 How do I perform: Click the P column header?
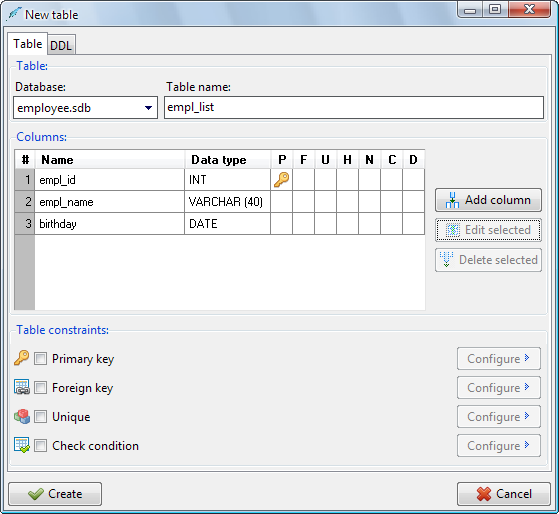point(282,159)
